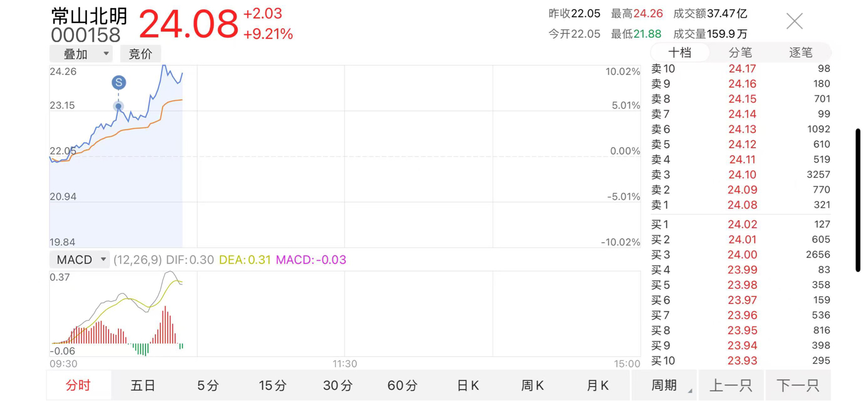Switch to the 分笔 tab

point(740,52)
